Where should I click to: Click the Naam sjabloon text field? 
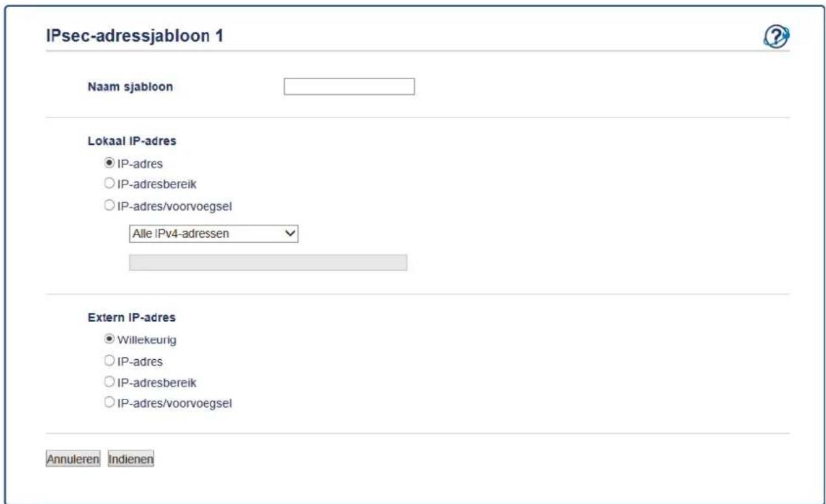click(x=349, y=86)
